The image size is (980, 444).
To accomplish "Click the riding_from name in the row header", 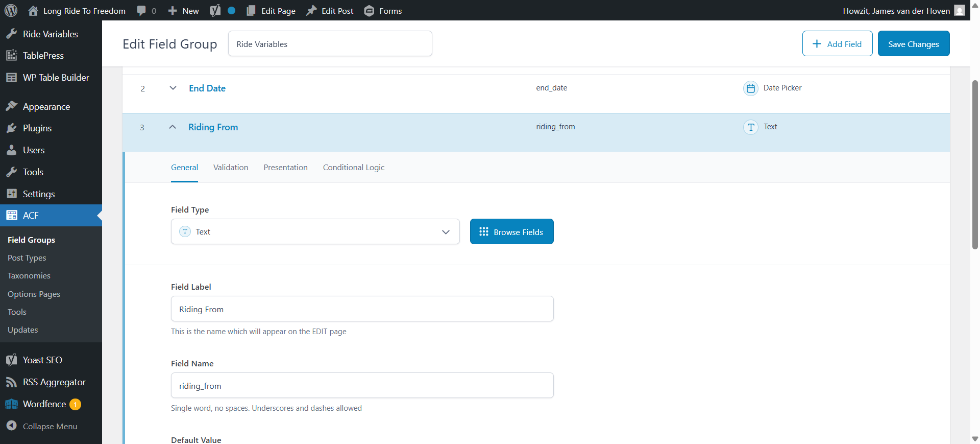I will (x=555, y=127).
